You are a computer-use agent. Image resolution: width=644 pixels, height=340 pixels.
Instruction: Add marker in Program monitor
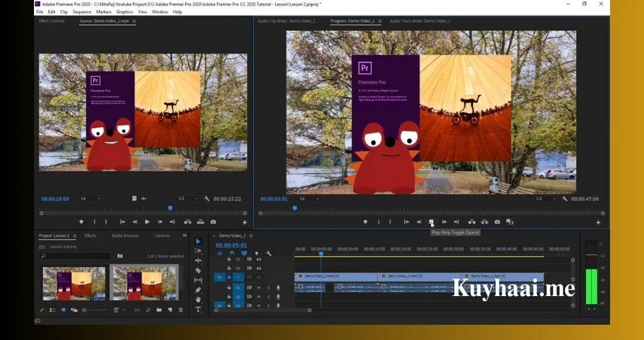click(365, 222)
